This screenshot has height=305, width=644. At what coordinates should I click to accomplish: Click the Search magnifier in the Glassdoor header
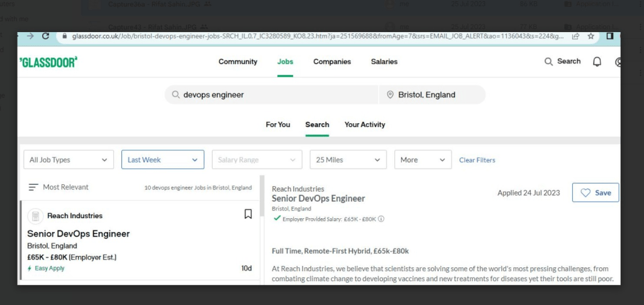548,62
